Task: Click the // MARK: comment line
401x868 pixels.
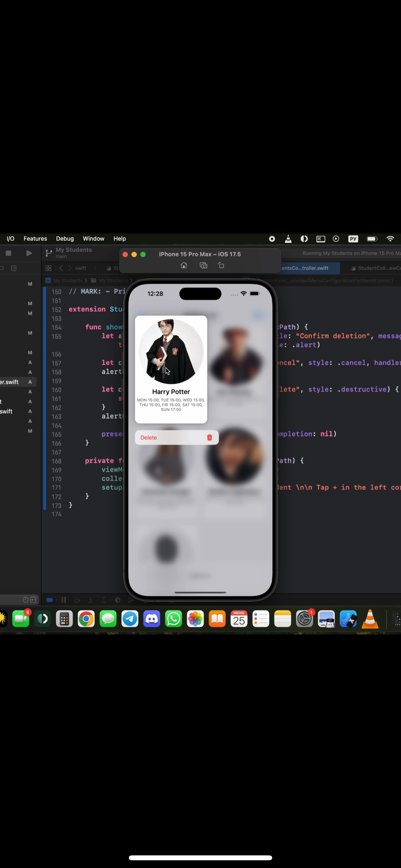Action: tap(97, 291)
